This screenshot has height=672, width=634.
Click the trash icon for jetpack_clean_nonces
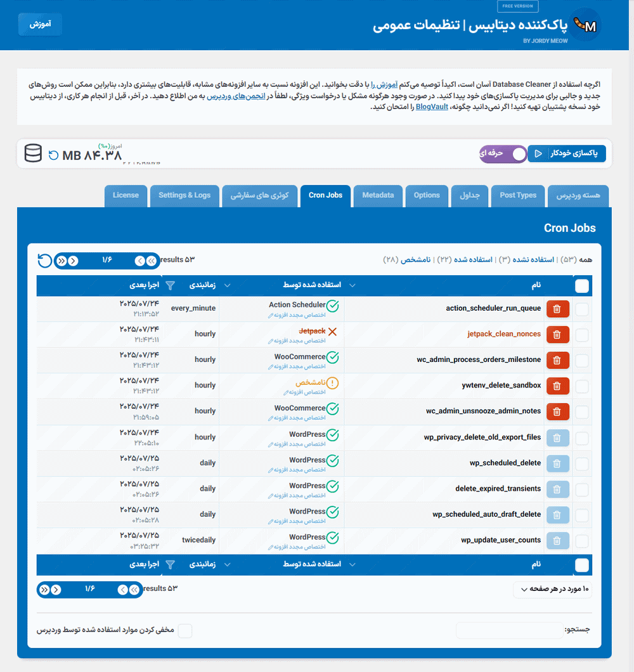coord(557,334)
